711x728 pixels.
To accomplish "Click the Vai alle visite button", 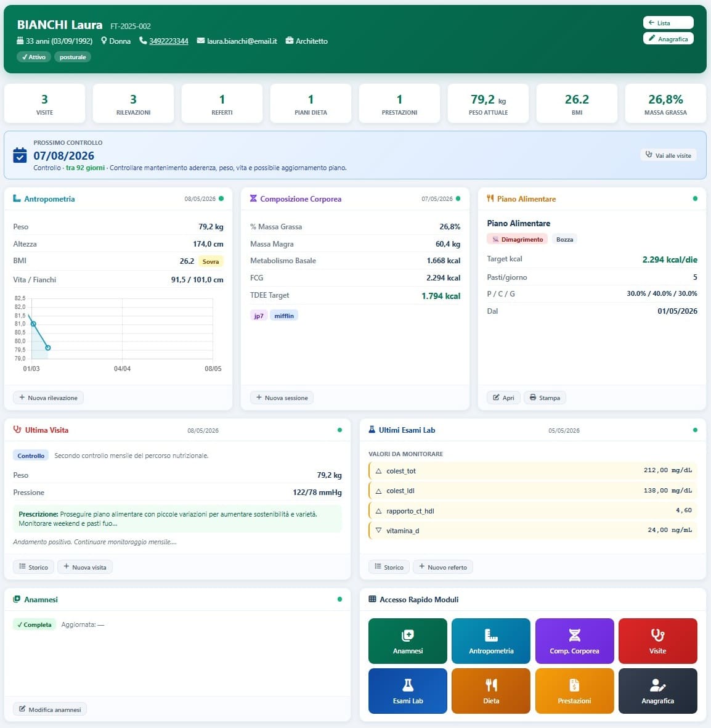I will pyautogui.click(x=668, y=155).
